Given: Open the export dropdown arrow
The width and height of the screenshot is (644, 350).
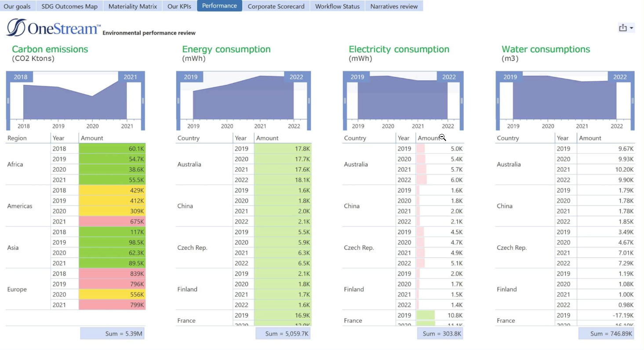Looking at the screenshot, I should tap(632, 29).
